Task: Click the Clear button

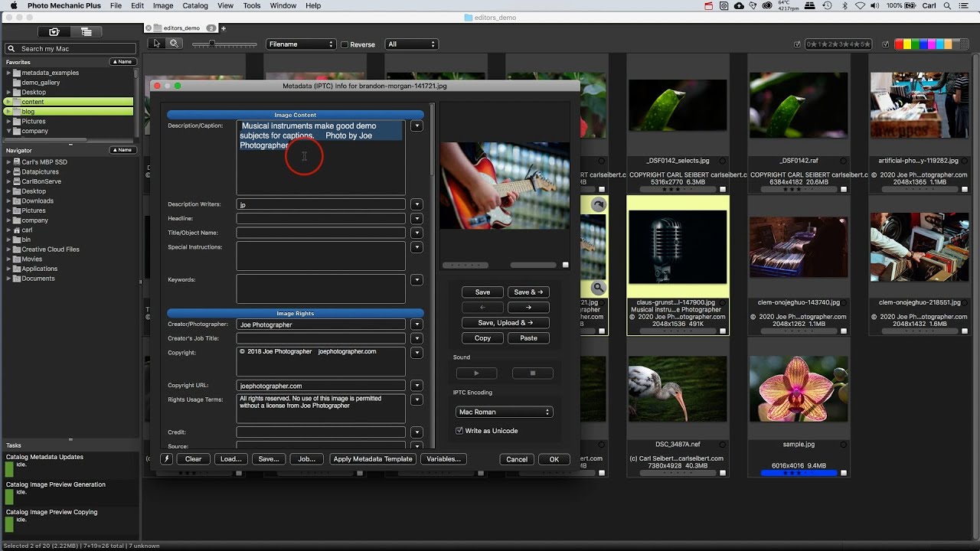Action: (194, 459)
